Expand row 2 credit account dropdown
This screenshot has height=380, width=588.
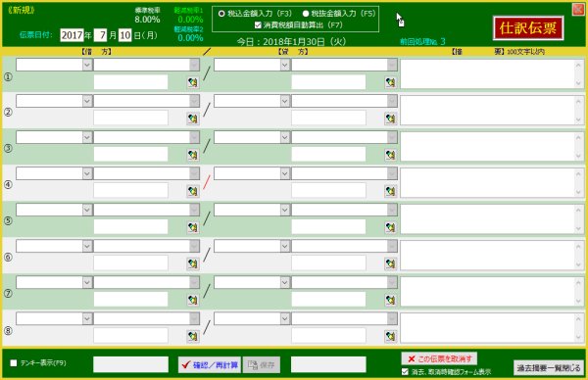point(284,101)
